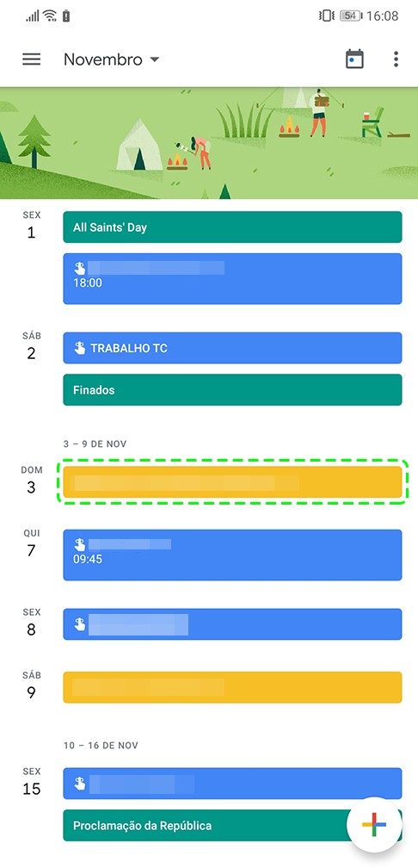This screenshot has width=418, height=868.
Task: Select the highlighted yellow event on DOM 3
Action: click(232, 482)
